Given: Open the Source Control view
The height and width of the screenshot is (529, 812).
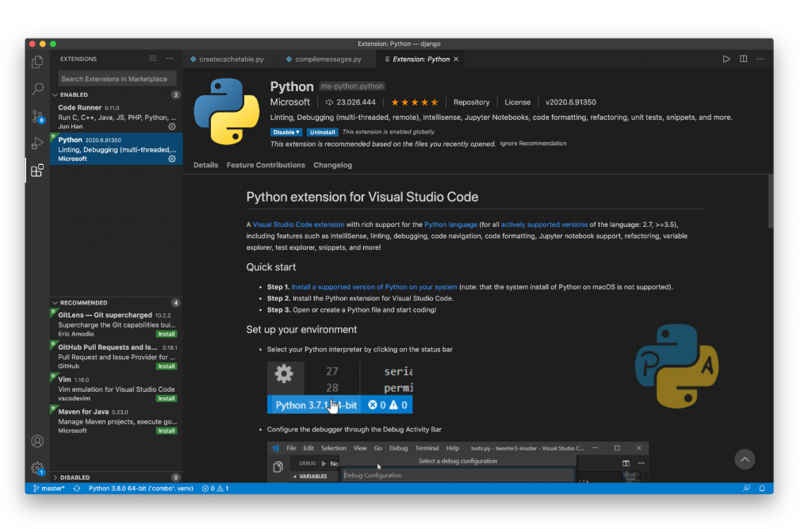Looking at the screenshot, I should [x=36, y=116].
